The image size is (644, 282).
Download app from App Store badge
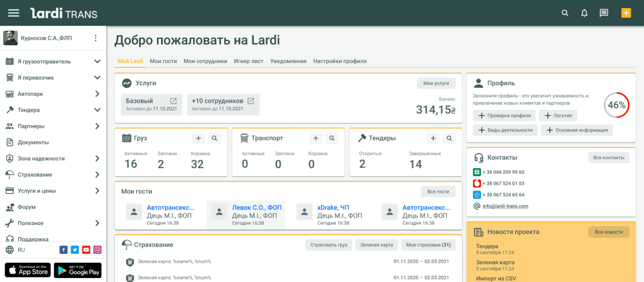click(x=28, y=270)
